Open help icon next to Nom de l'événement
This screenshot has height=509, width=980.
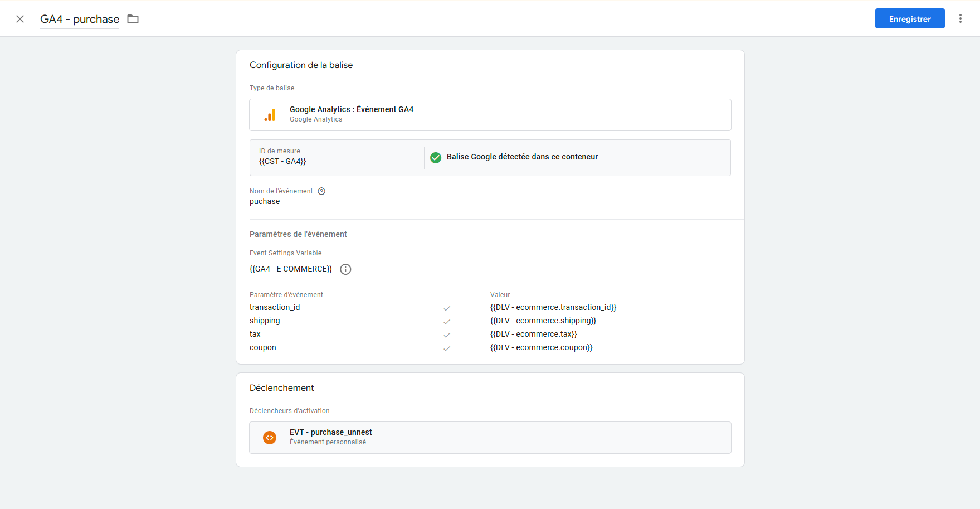pyautogui.click(x=321, y=191)
